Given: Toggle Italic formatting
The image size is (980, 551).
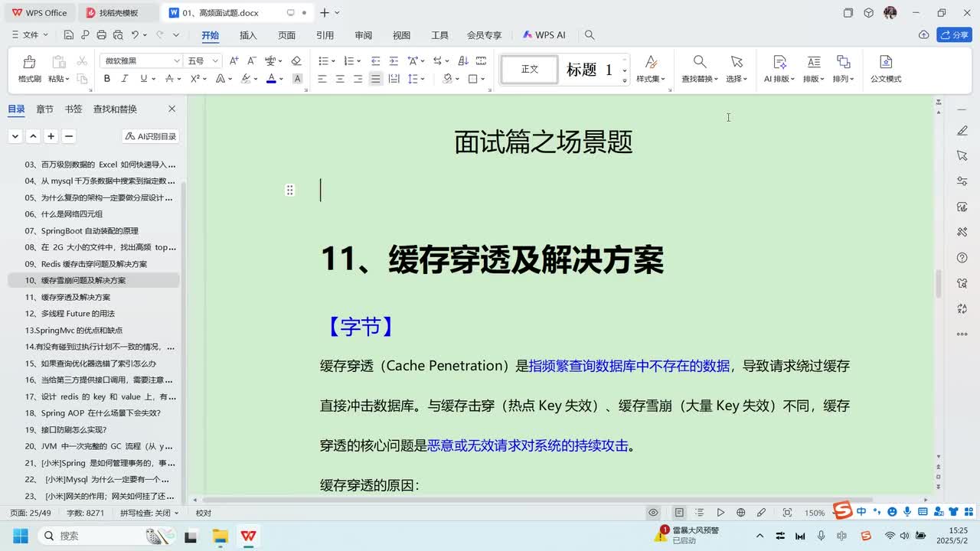Looking at the screenshot, I should [125, 79].
